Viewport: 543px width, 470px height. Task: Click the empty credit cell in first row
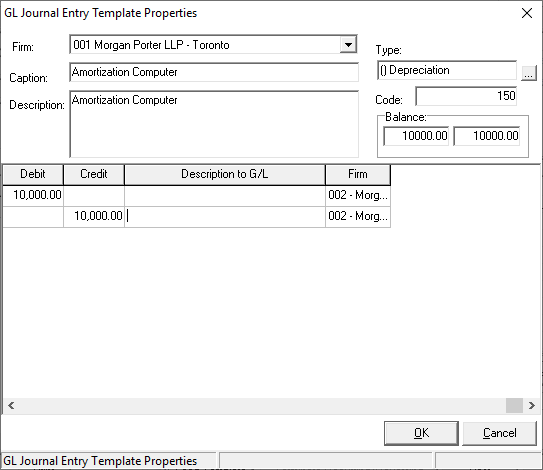click(94, 195)
